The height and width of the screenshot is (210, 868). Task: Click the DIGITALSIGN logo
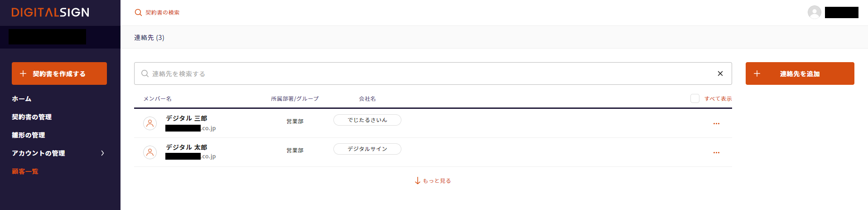50,12
